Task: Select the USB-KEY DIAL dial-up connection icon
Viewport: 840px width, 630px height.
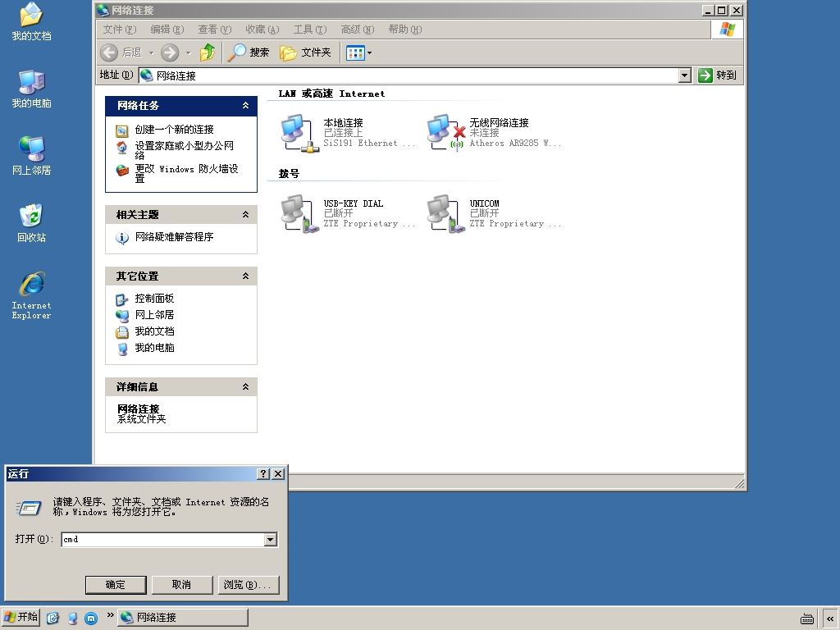Action: point(299,213)
